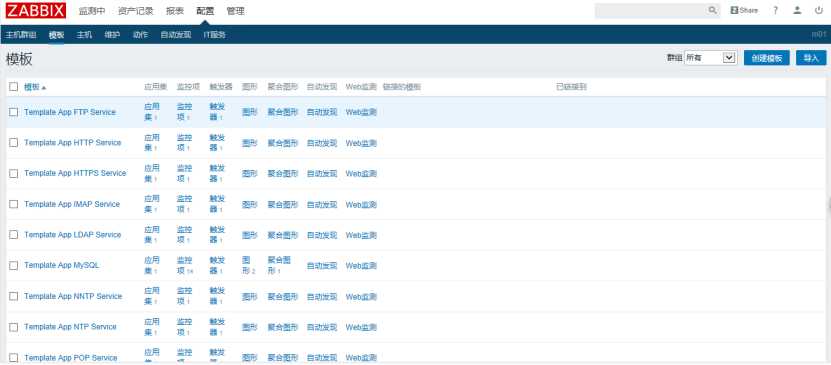The image size is (831, 365).
Task: Open the Template App POP Service link
Action: tap(70, 358)
